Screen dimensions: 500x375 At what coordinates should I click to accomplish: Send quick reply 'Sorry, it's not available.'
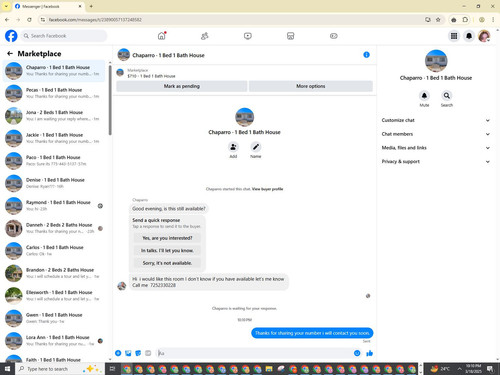(167, 263)
